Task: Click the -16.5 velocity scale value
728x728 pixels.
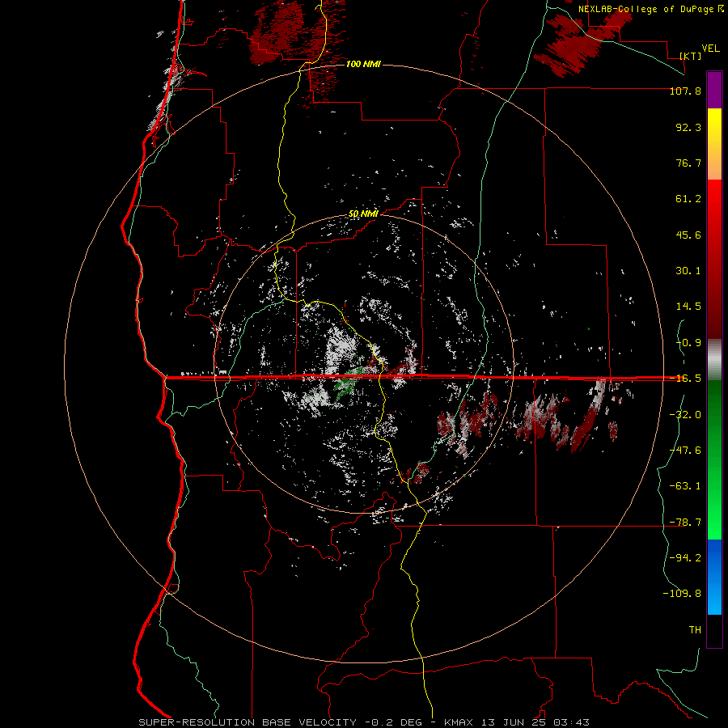Action: 685,379
